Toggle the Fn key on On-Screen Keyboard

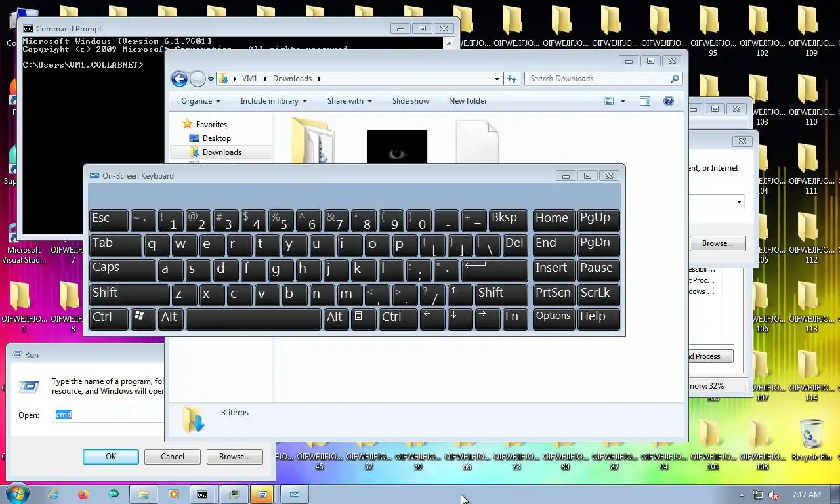(515, 318)
